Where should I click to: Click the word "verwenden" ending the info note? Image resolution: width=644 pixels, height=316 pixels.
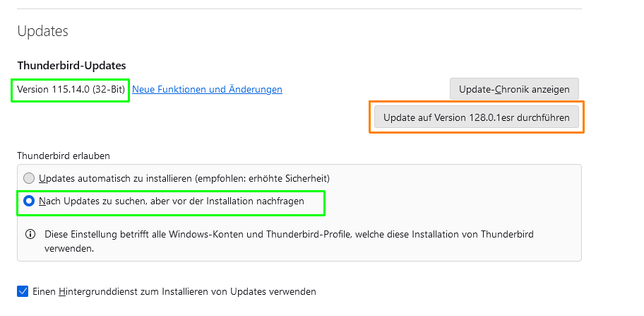(x=69, y=249)
